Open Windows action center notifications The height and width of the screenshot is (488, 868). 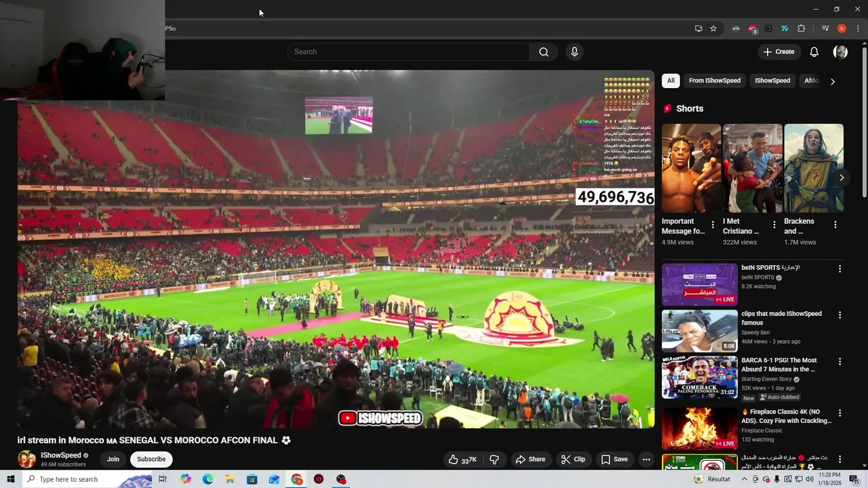(x=854, y=479)
